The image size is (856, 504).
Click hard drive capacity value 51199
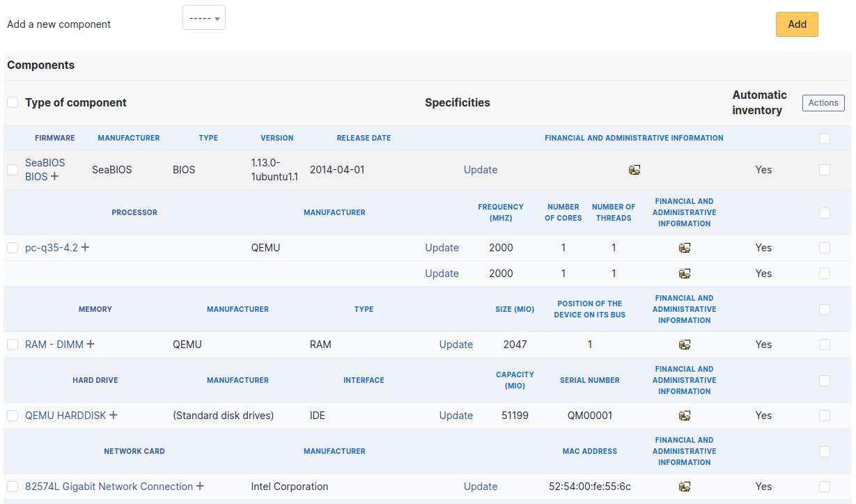click(515, 416)
